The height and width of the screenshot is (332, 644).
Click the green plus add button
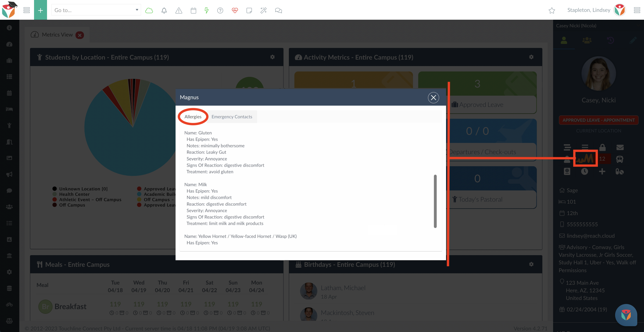[41, 10]
